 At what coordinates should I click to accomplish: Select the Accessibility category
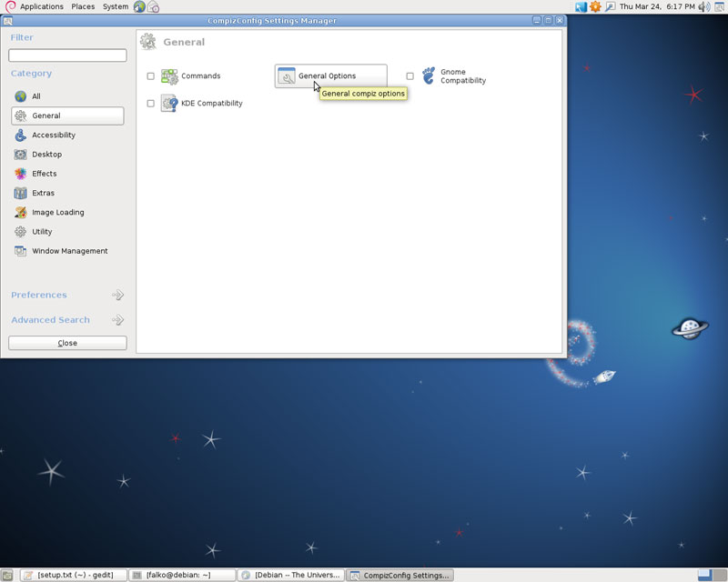tap(67, 135)
